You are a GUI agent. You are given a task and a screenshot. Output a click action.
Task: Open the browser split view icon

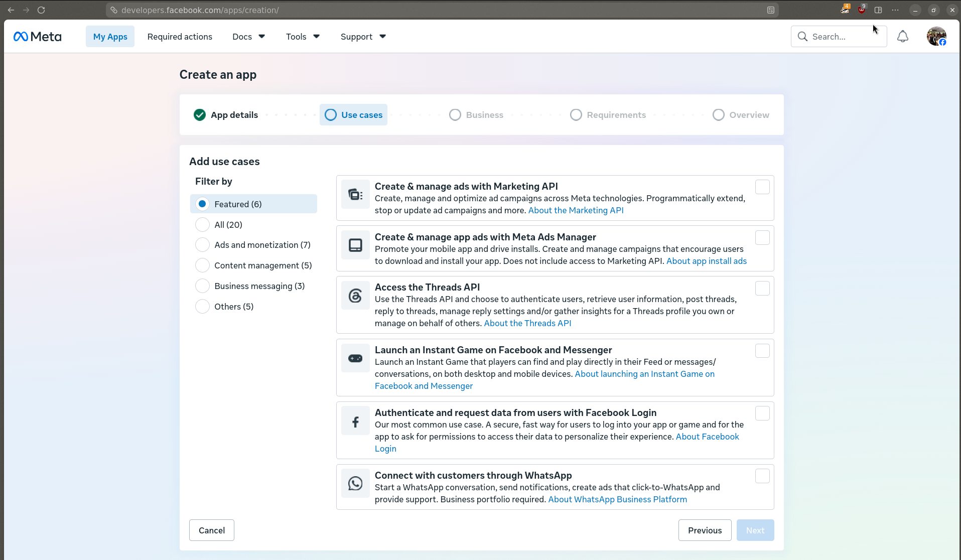pyautogui.click(x=878, y=10)
